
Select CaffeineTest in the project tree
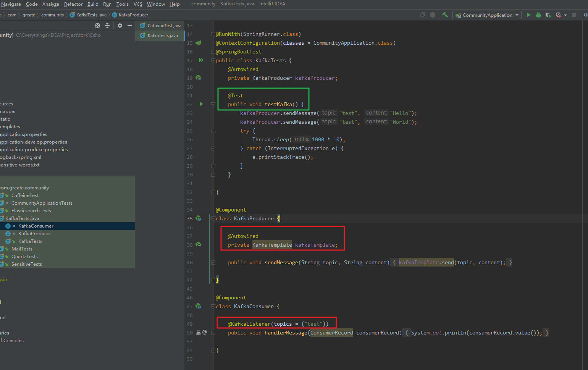click(x=25, y=196)
